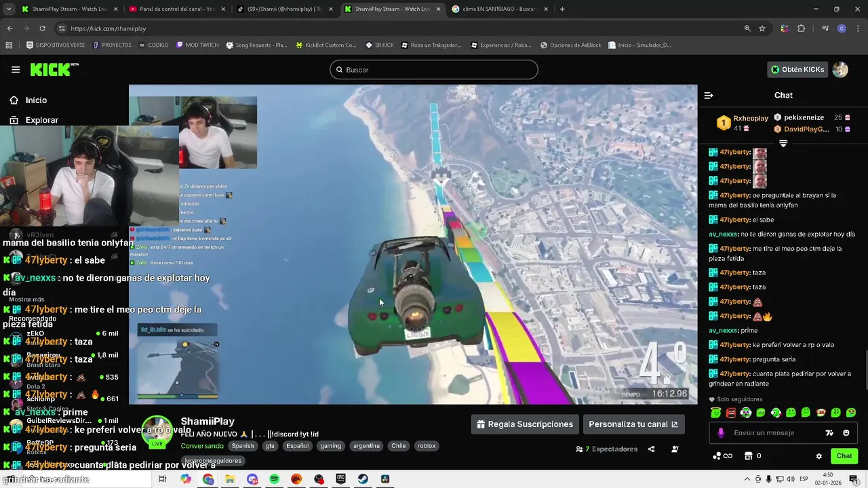Open the Bookmarks apps grid icon
This screenshot has height=488, width=868.
point(9,45)
